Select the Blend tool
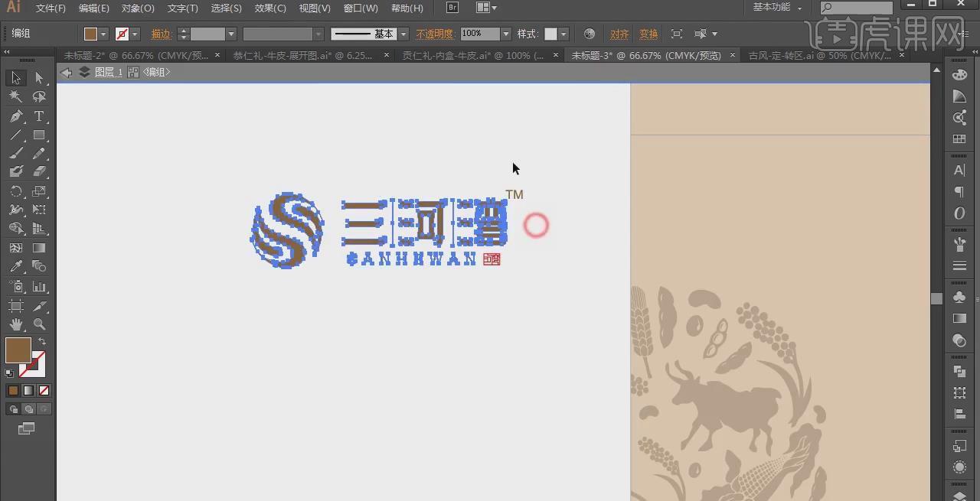This screenshot has height=501, width=980. point(39,267)
